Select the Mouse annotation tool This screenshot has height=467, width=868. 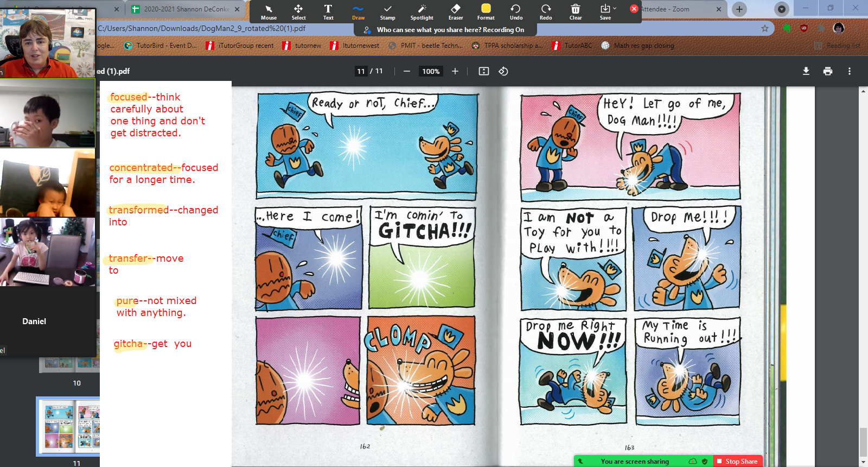[269, 12]
